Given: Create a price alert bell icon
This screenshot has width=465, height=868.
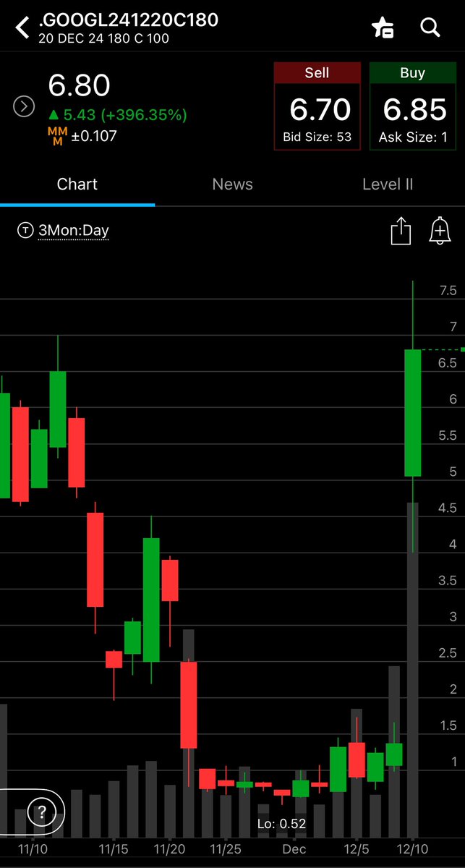Looking at the screenshot, I should click(440, 231).
